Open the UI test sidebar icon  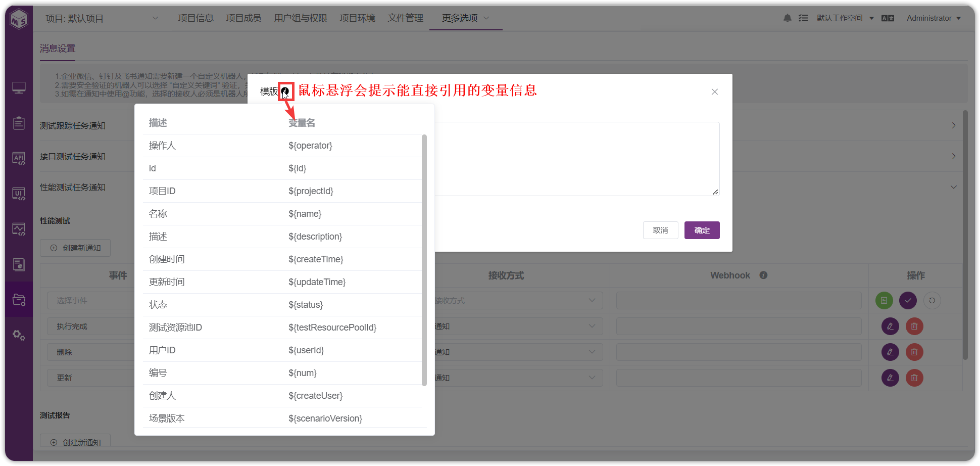[x=19, y=194]
